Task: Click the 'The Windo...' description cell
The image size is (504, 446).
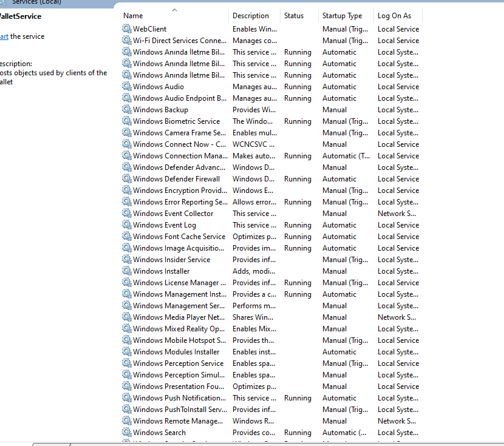Action: 253,121
